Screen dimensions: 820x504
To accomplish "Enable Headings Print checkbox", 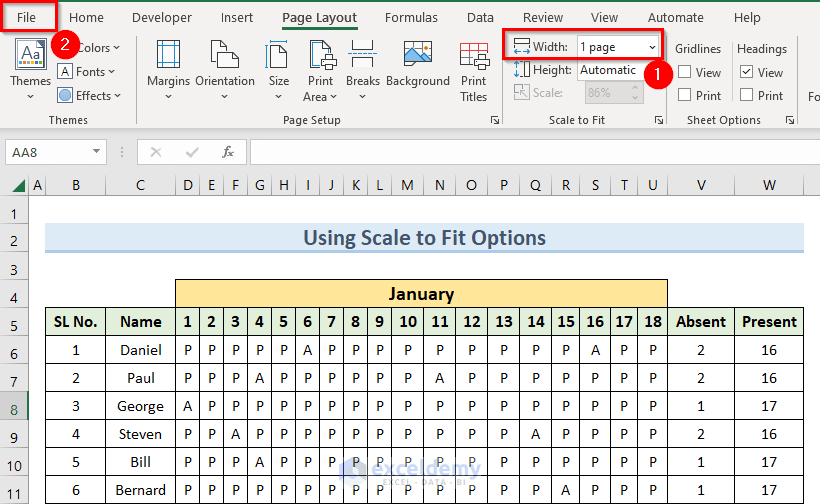I will (x=747, y=95).
